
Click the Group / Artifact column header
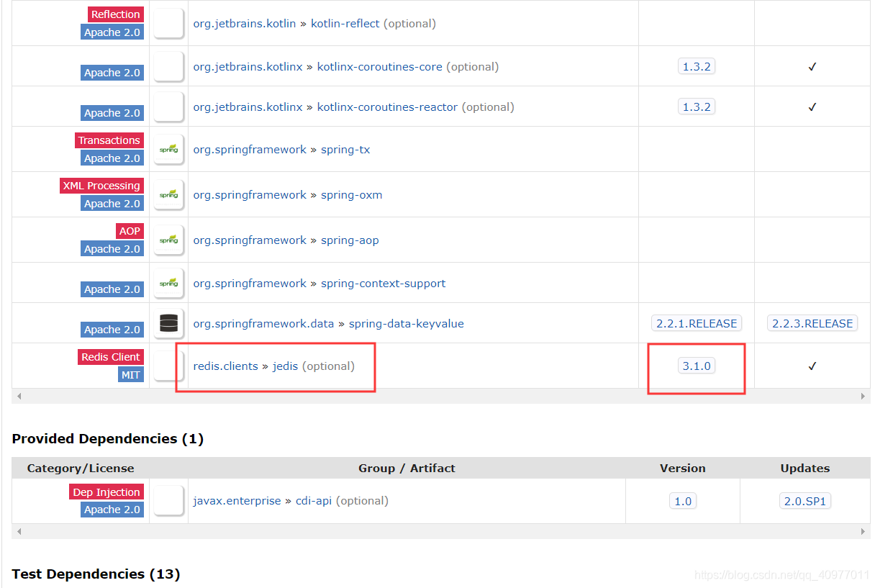tap(407, 468)
